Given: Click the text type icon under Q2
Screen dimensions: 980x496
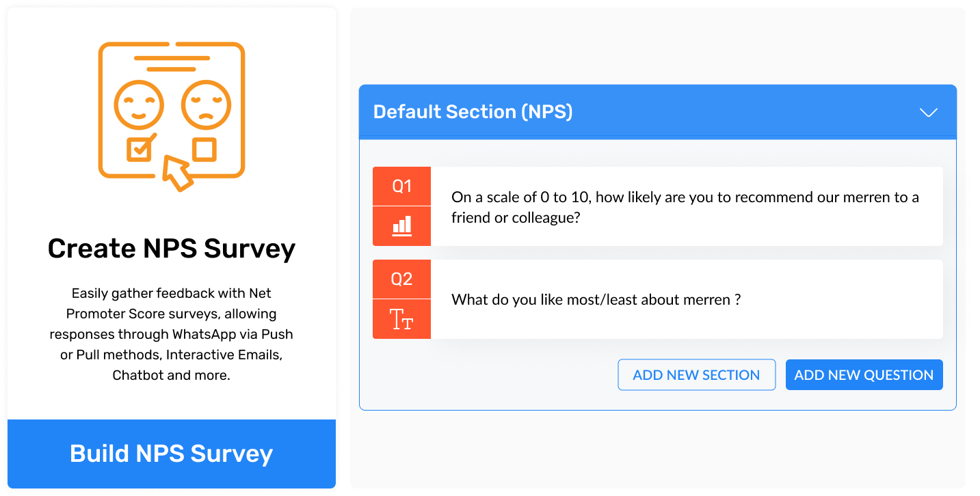Looking at the screenshot, I should (401, 319).
